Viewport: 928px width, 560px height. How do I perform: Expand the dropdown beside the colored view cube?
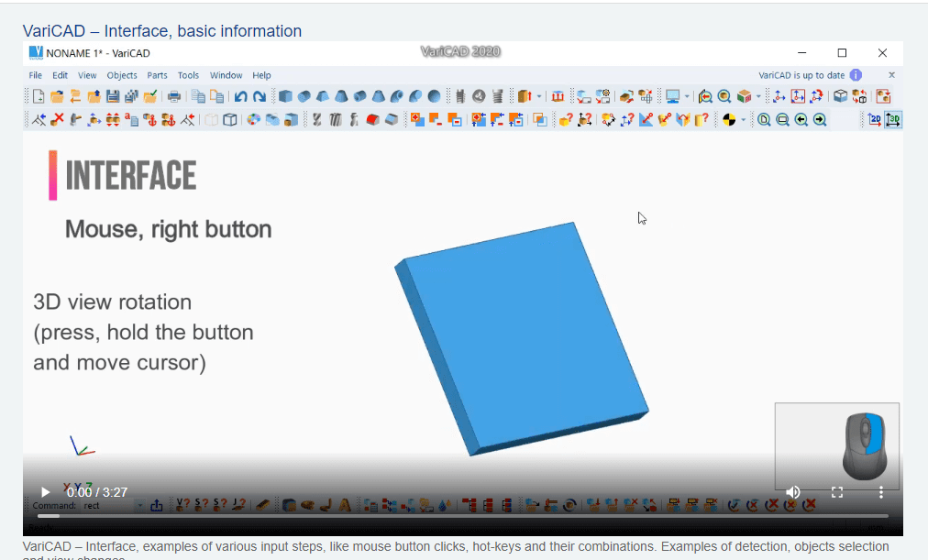tap(758, 96)
